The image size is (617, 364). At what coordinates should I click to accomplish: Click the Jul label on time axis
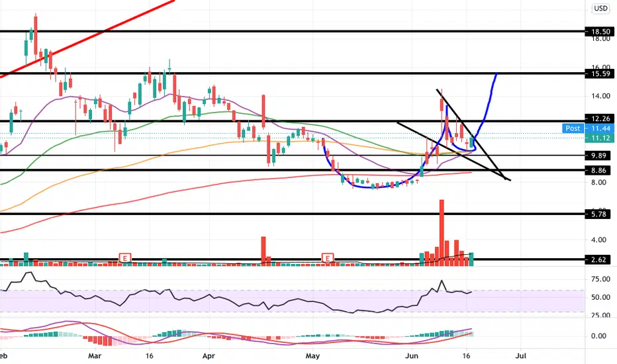pos(520,356)
